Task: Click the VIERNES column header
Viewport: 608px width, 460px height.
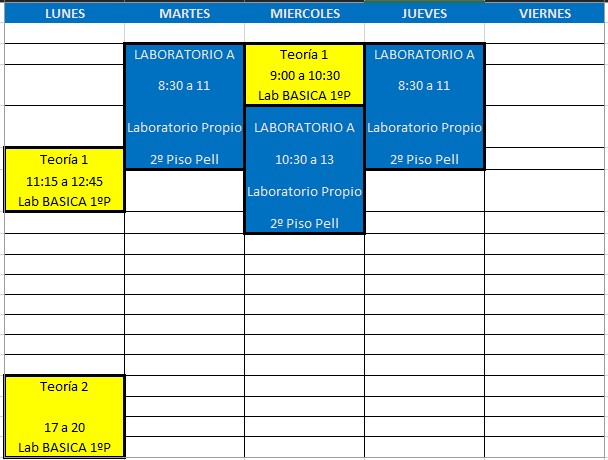Action: coord(545,13)
